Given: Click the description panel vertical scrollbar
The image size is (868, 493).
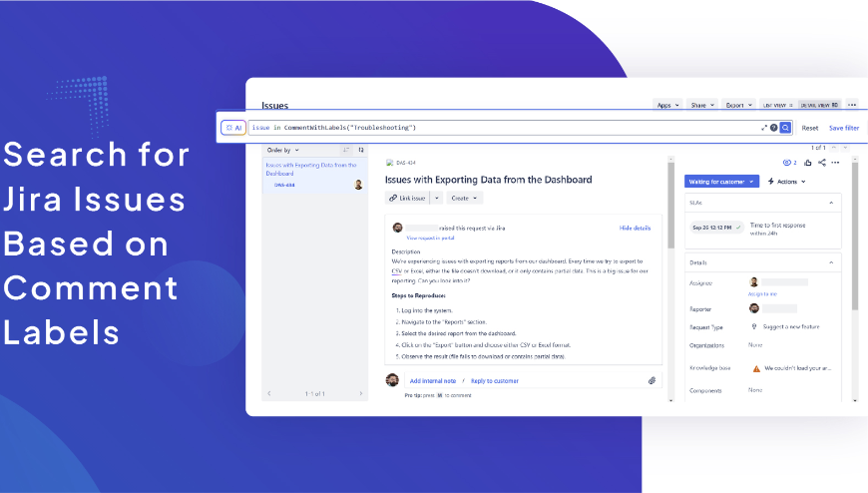Looking at the screenshot, I should pyautogui.click(x=670, y=206).
